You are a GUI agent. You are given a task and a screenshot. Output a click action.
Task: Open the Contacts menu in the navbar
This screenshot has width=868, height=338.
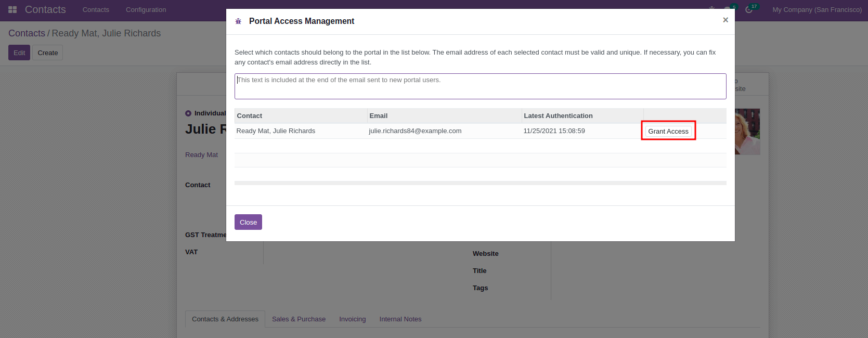(96, 10)
